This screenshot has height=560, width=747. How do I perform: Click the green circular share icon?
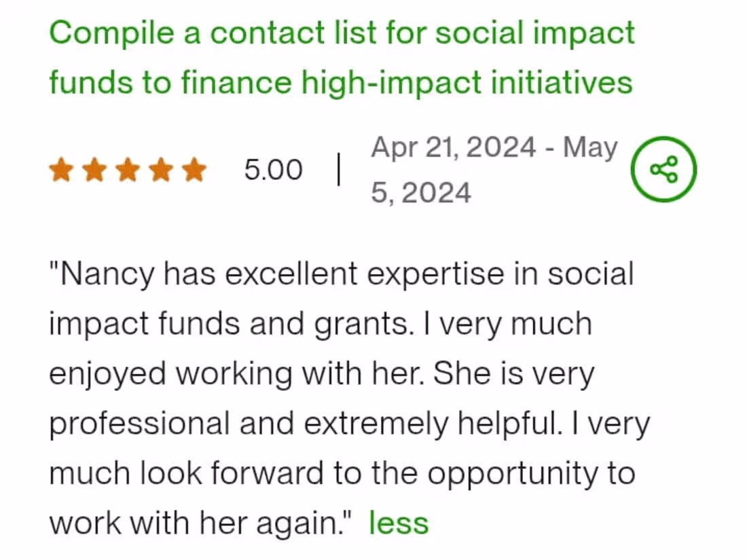[x=663, y=170]
